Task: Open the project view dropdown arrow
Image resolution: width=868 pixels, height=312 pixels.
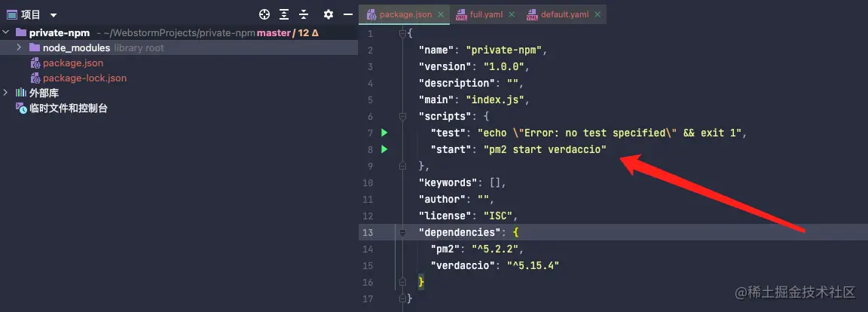Action: click(53, 15)
